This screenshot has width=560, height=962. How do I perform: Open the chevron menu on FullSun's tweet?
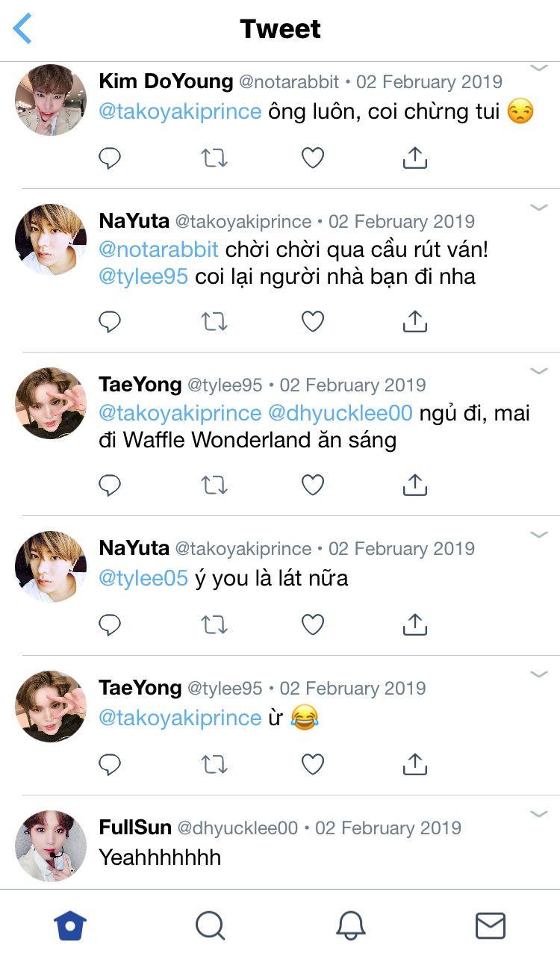click(539, 814)
